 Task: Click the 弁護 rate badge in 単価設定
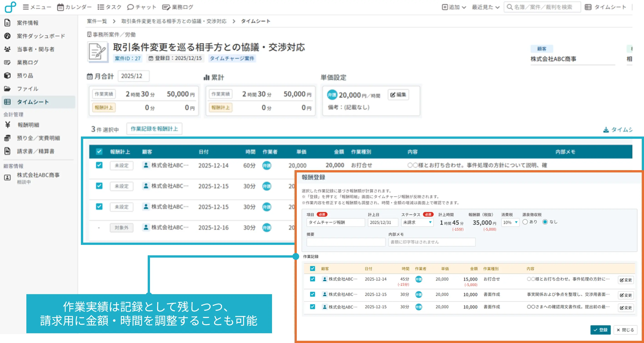point(332,95)
